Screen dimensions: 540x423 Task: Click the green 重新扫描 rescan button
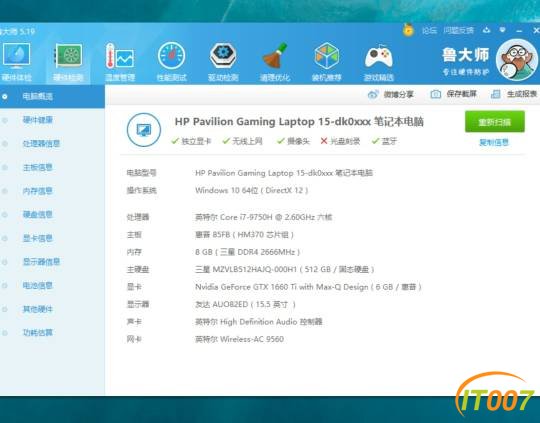(495, 122)
